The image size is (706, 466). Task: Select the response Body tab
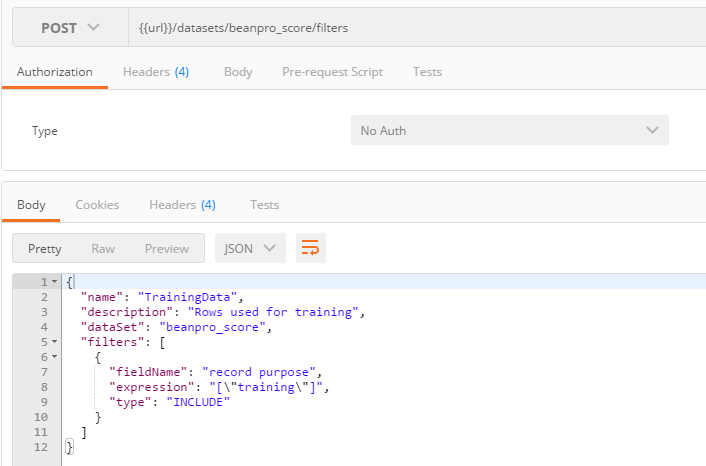(31, 205)
